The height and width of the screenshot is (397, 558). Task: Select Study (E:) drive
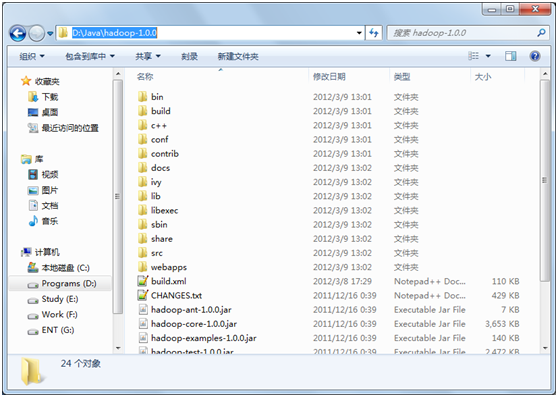coord(59,299)
